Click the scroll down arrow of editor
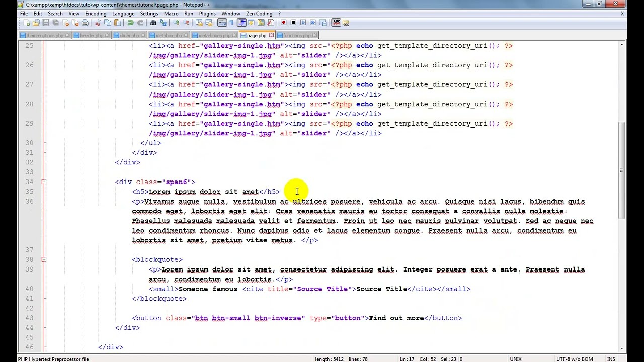Image resolution: width=644 pixels, height=362 pixels. [x=622, y=348]
